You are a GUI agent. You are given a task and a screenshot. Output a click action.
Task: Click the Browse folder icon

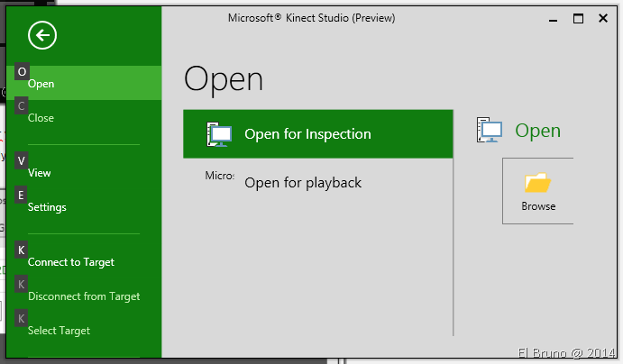537,184
